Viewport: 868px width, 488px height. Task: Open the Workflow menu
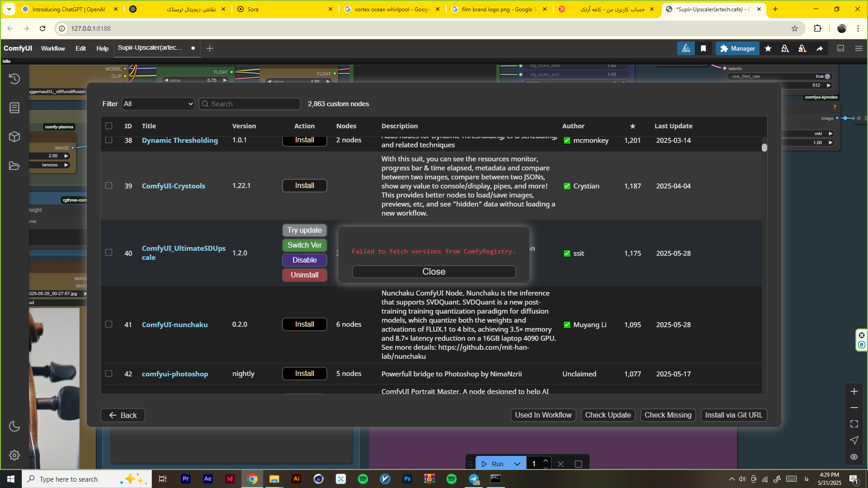pos(53,48)
